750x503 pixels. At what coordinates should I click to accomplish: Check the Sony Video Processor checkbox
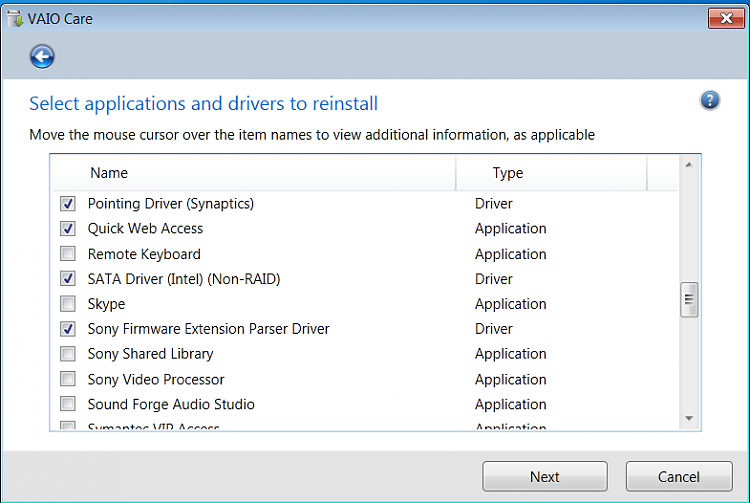pyautogui.click(x=68, y=379)
